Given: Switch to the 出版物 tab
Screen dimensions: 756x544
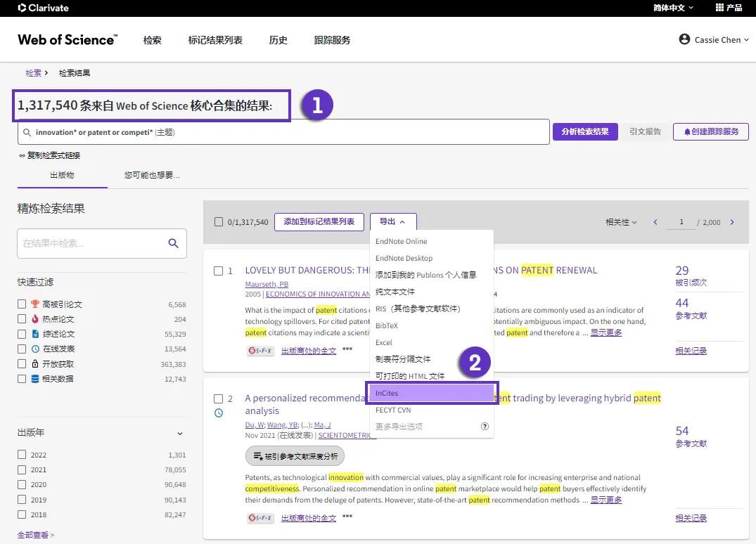Looking at the screenshot, I should pyautogui.click(x=62, y=175).
